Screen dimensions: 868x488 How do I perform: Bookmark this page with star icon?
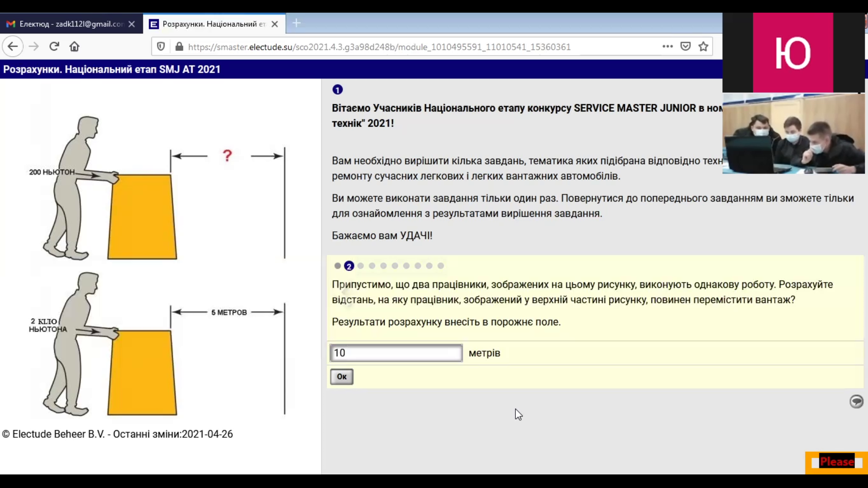coord(703,47)
